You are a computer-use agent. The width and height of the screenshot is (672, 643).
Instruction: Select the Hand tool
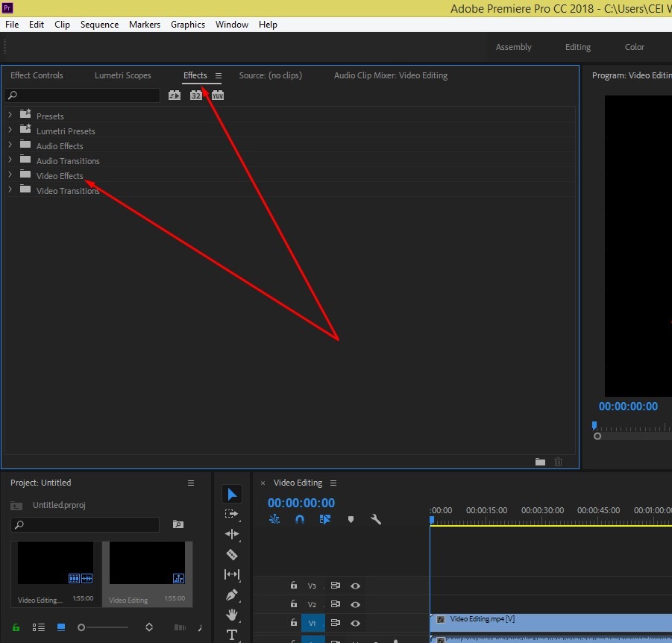[232, 615]
